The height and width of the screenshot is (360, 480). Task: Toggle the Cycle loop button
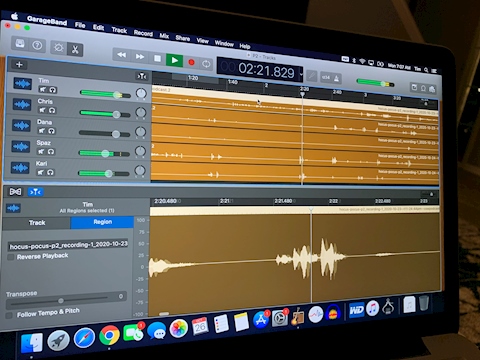206,64
